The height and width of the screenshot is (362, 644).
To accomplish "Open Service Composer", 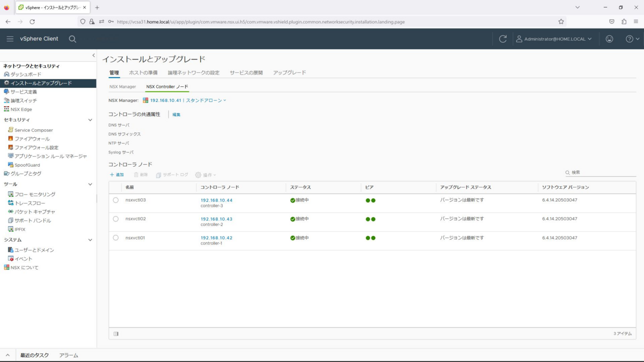I will [x=33, y=130].
